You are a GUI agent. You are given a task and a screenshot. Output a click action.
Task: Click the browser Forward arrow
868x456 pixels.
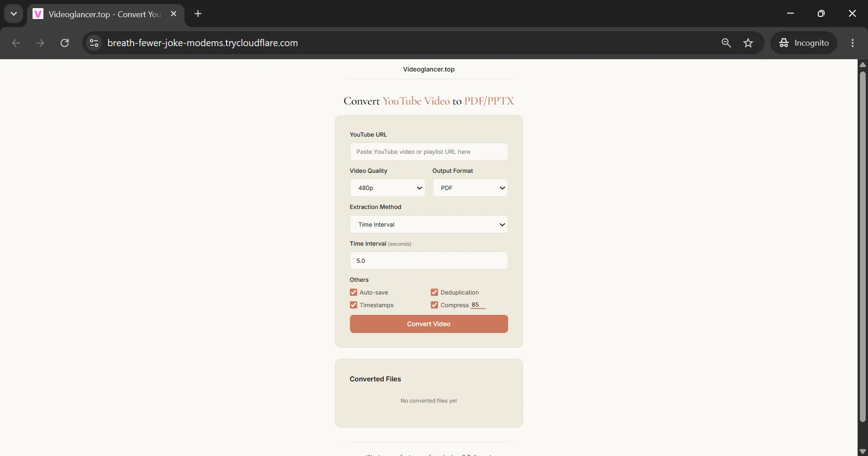(x=40, y=43)
